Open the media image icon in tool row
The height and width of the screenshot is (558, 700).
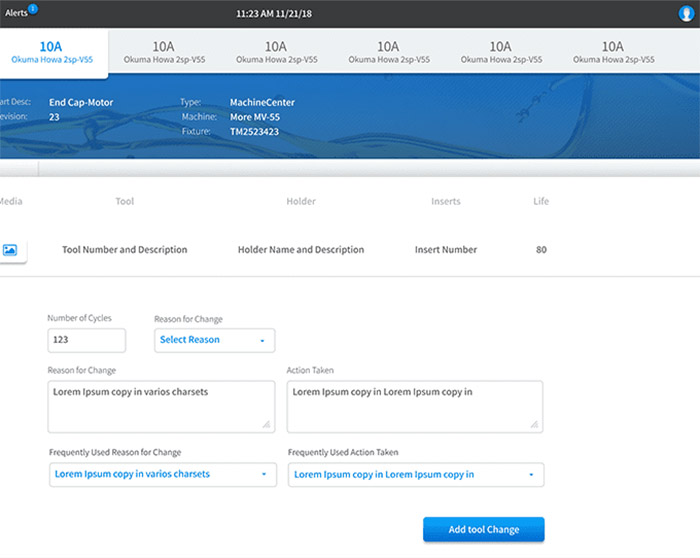[x=11, y=250]
